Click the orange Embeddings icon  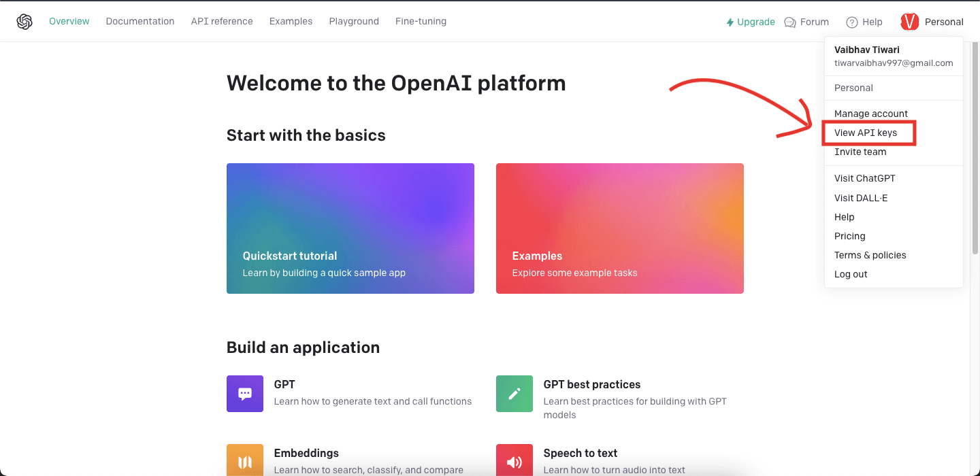(x=245, y=460)
